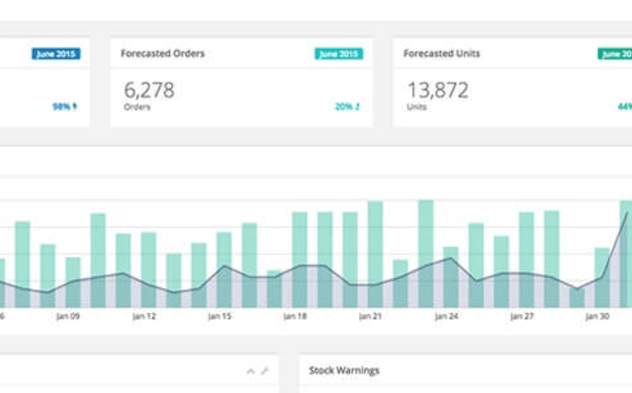632x393 pixels.
Task: Click the Jan 27 axis label
Action: tap(522, 316)
